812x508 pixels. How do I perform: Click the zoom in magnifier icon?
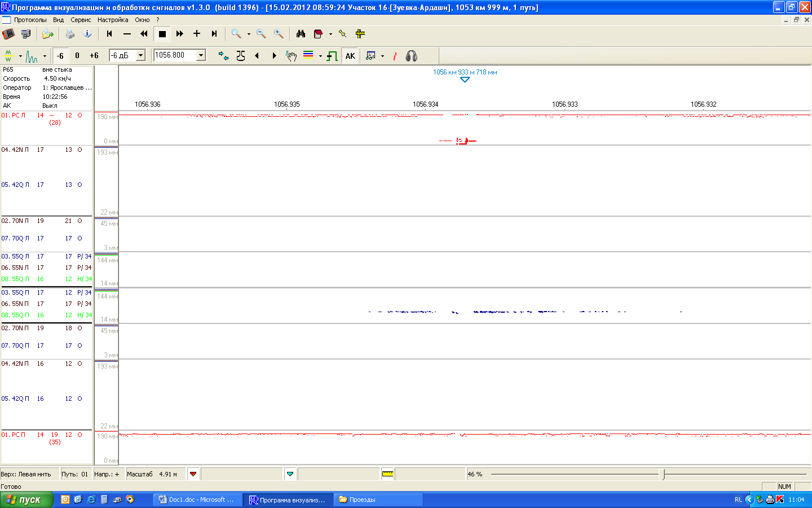pyautogui.click(x=279, y=34)
